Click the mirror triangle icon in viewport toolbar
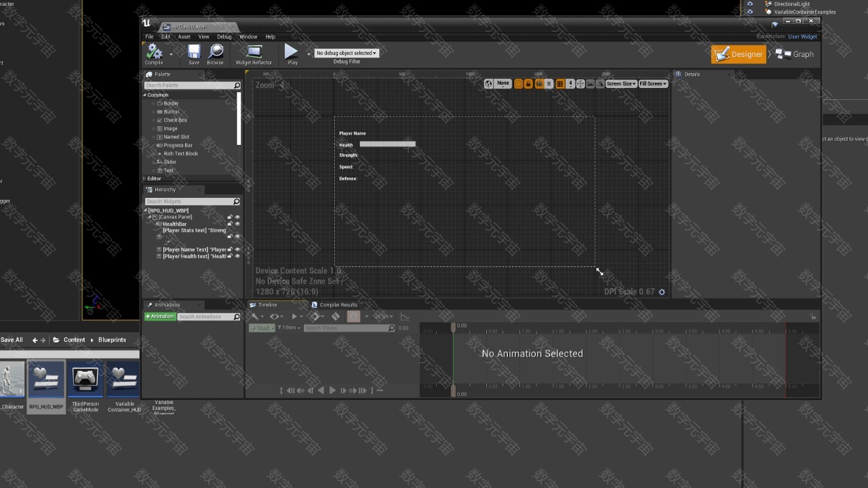The width and height of the screenshot is (868, 488). (x=600, y=83)
